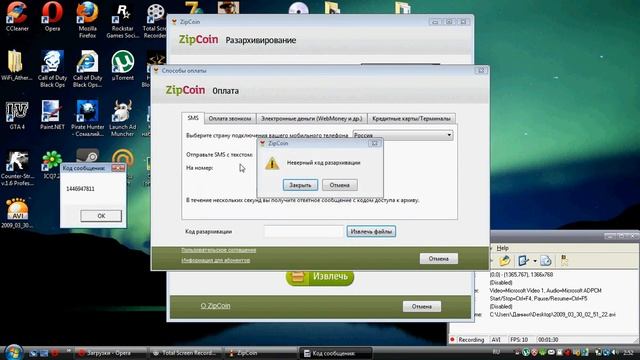Close the Код сообщения window

click(x=118, y=168)
